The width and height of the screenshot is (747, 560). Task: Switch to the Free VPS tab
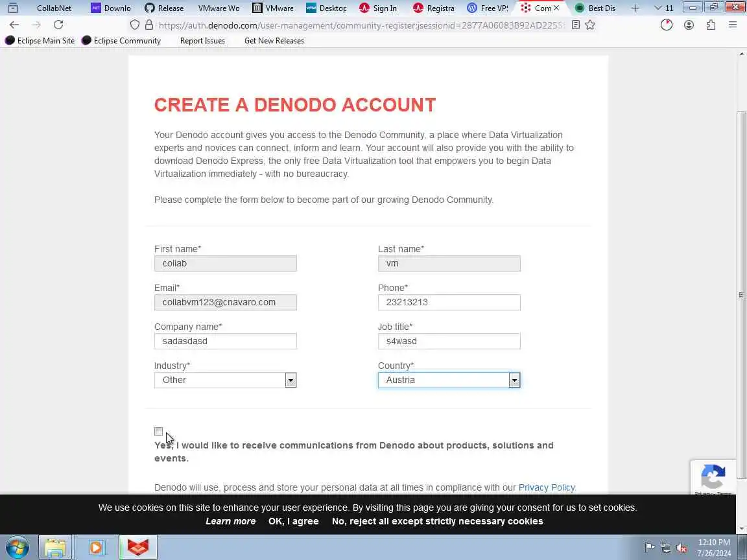tap(488, 8)
